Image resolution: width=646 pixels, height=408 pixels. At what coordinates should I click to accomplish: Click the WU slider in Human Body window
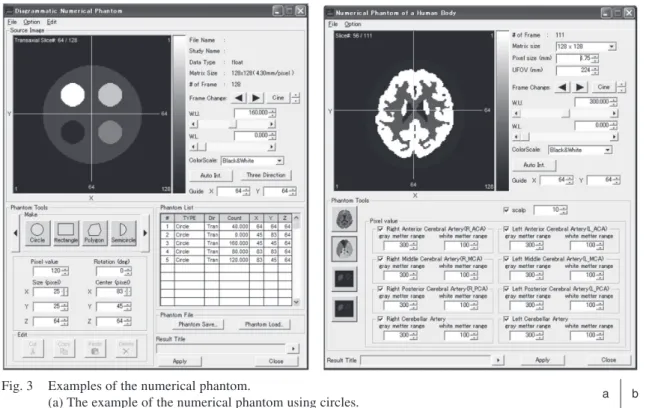565,113
